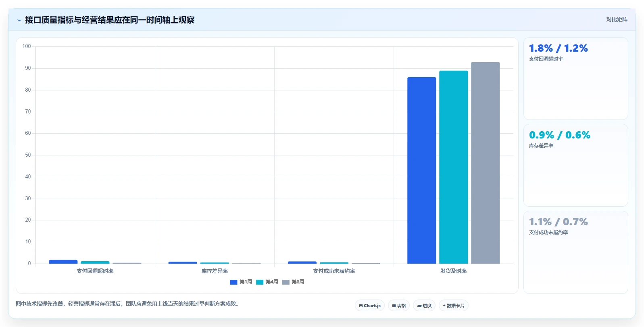Click the 第1周 legend label
Image resolution: width=644 pixels, height=327 pixels.
[246, 282]
